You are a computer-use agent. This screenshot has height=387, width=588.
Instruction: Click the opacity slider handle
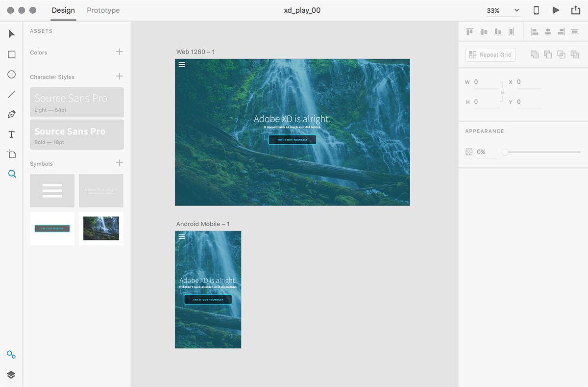tap(505, 153)
